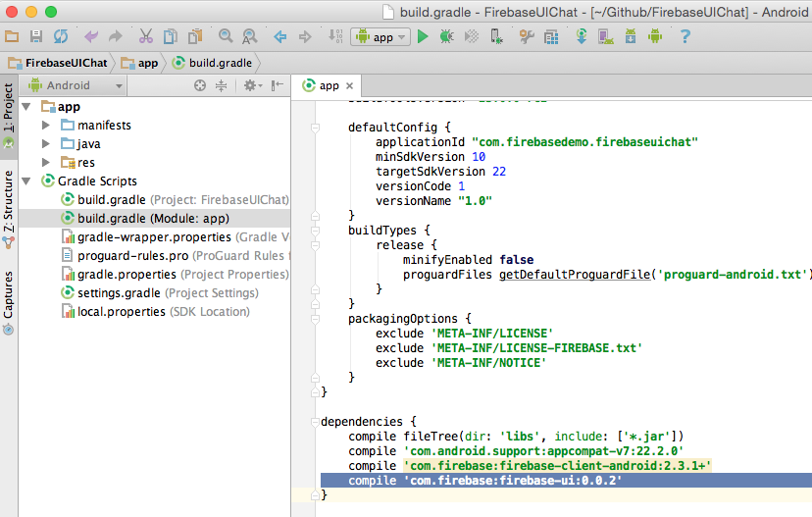
Task: Open the Project Structure icon
Action: 551,36
